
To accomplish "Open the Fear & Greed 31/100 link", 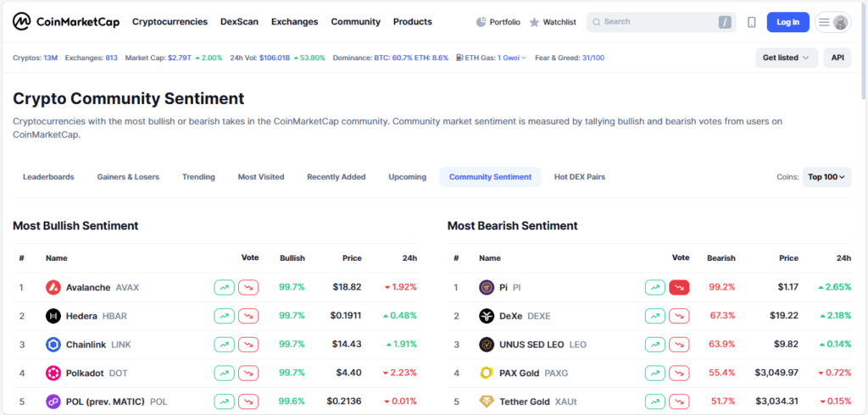I will pos(593,58).
